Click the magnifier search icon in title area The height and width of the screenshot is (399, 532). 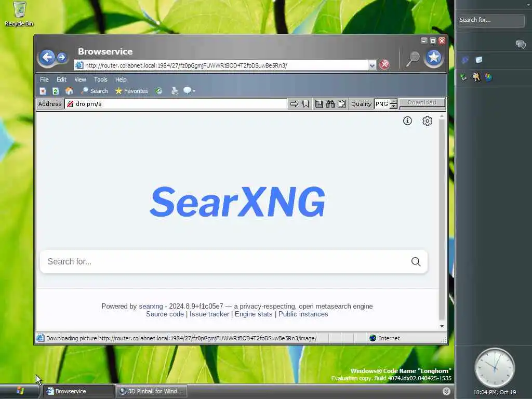pyautogui.click(x=413, y=59)
